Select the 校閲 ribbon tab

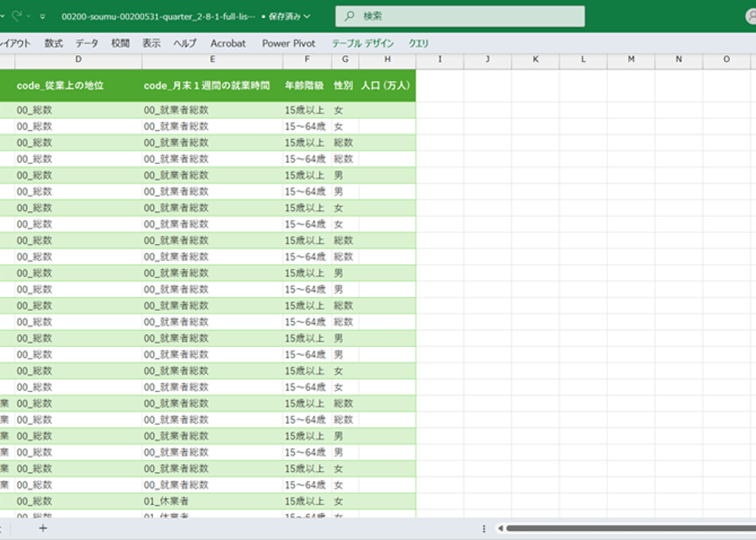coord(120,43)
